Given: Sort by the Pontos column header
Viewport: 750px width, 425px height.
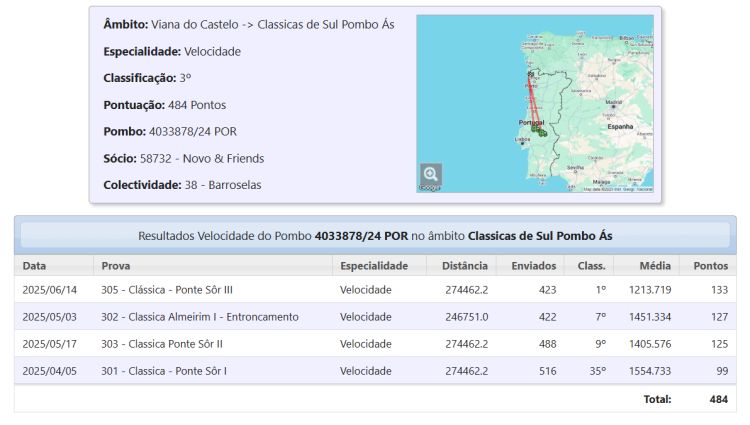Looking at the screenshot, I should 709,266.
